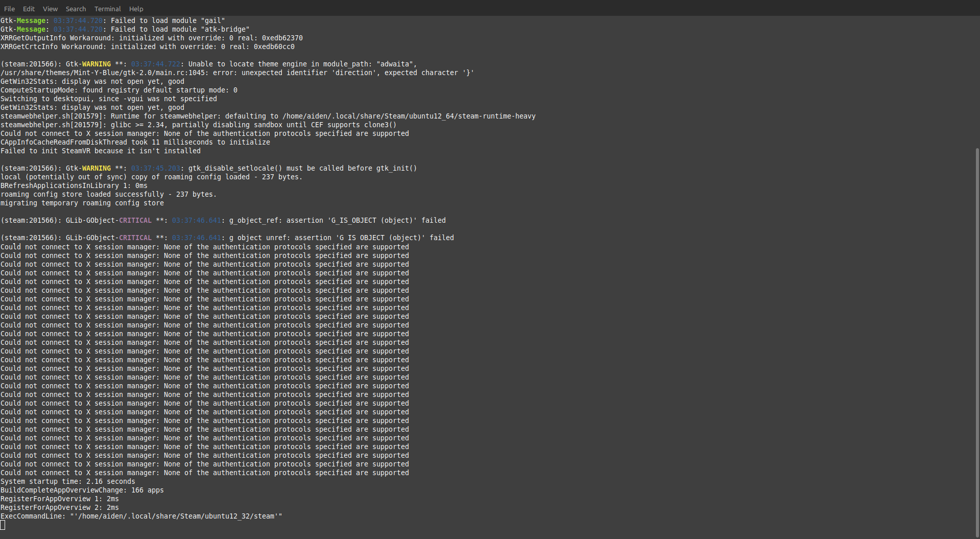980x539 pixels.
Task: Open the Terminal menu
Action: tap(107, 9)
